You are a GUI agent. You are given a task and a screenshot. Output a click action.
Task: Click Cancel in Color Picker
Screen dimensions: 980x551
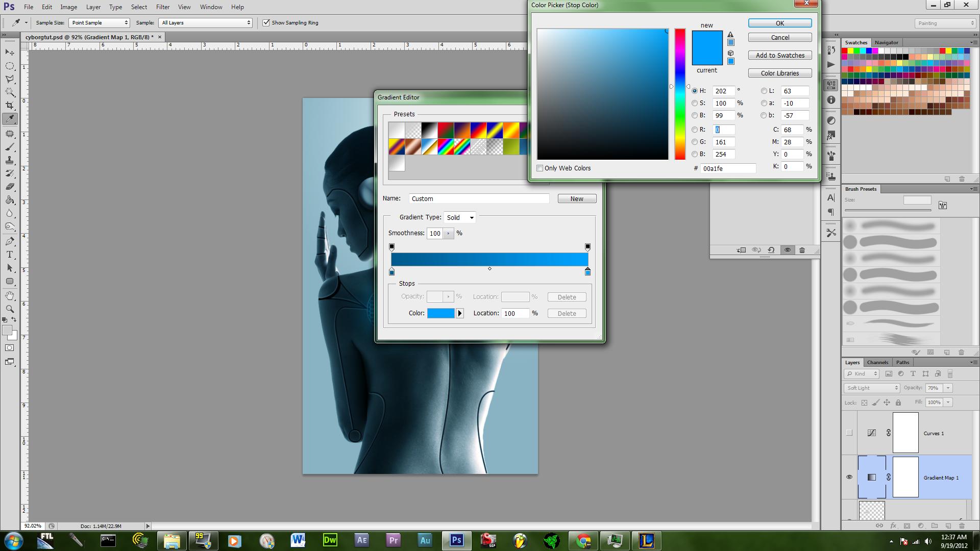tap(780, 37)
